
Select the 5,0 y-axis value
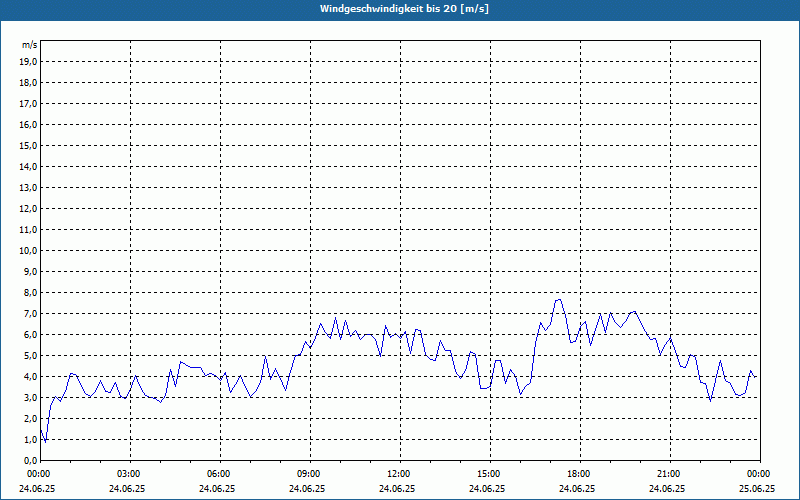[x=30, y=356]
